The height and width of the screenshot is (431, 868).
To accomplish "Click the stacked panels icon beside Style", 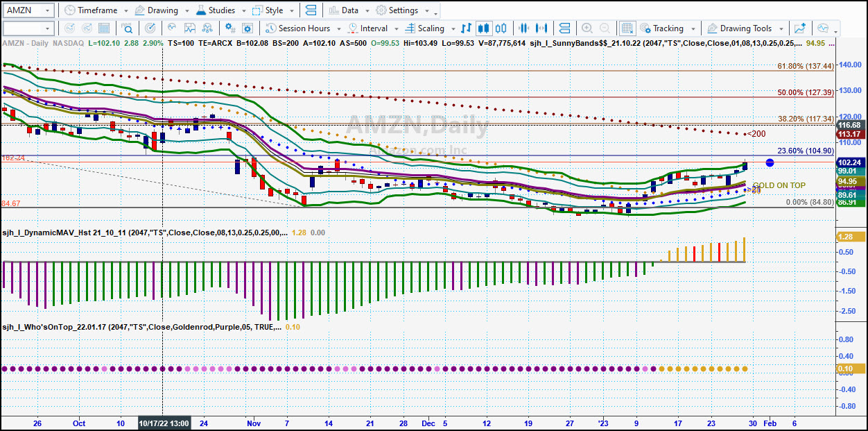I will click(311, 10).
